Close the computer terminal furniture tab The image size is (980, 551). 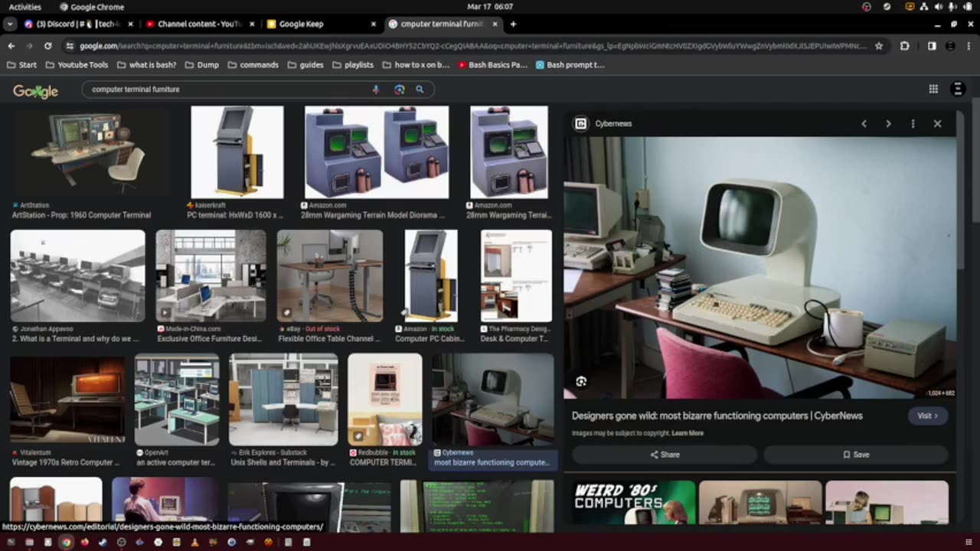tap(495, 24)
